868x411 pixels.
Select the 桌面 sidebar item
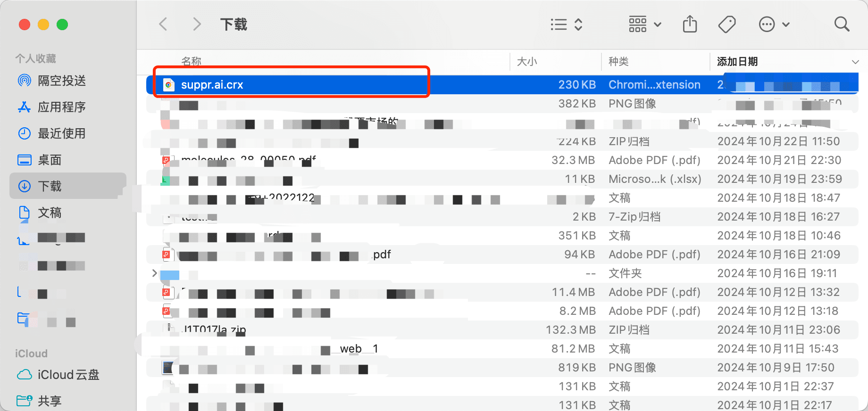coord(50,160)
